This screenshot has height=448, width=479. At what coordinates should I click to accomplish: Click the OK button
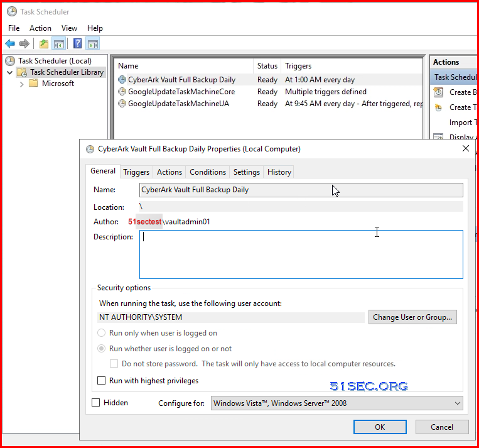tap(380, 427)
